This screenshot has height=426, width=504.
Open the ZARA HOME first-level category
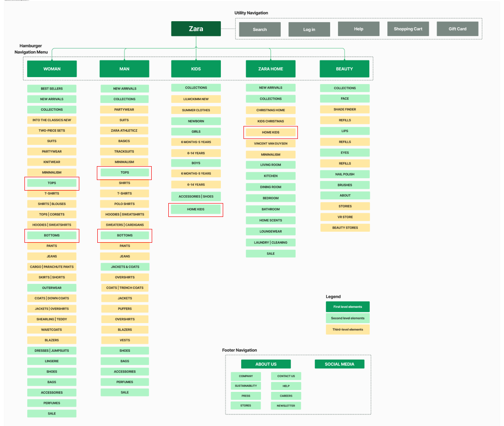tap(271, 69)
